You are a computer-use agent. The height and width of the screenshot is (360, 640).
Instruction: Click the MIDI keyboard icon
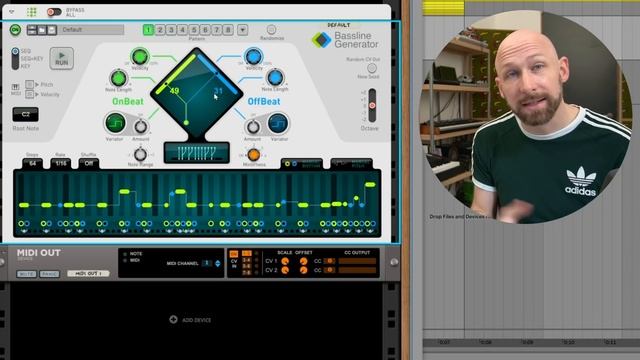click(16, 87)
